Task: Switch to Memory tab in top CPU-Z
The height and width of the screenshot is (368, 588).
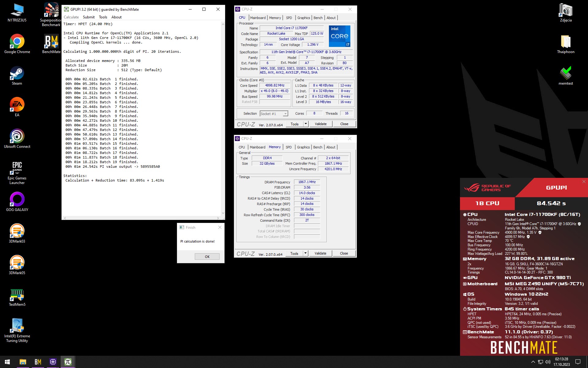Action: (275, 18)
